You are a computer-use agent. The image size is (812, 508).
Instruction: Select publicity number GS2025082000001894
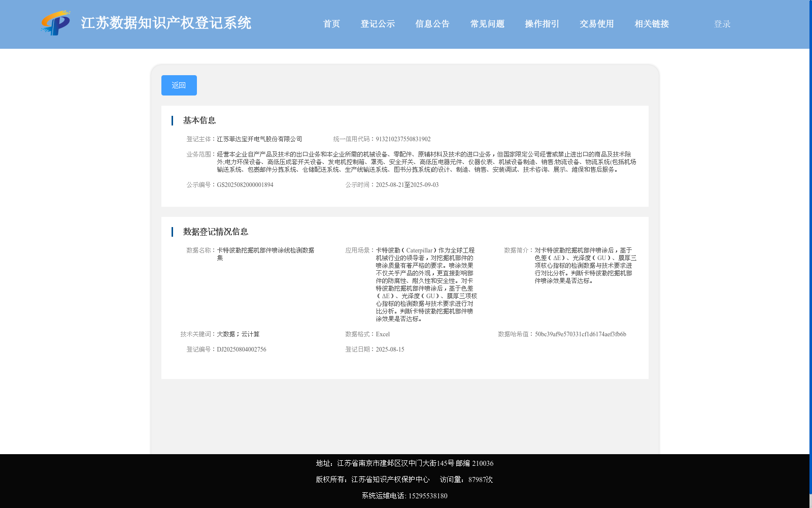coord(245,185)
